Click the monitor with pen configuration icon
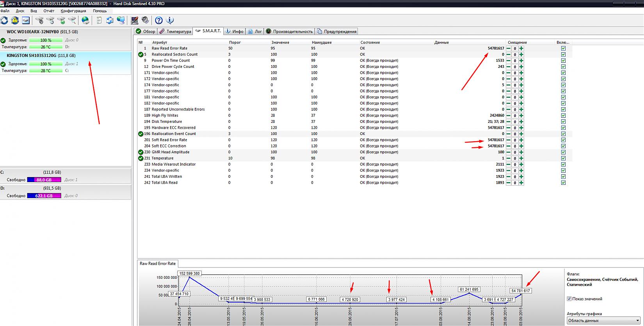The height and width of the screenshot is (326, 644). (x=135, y=20)
